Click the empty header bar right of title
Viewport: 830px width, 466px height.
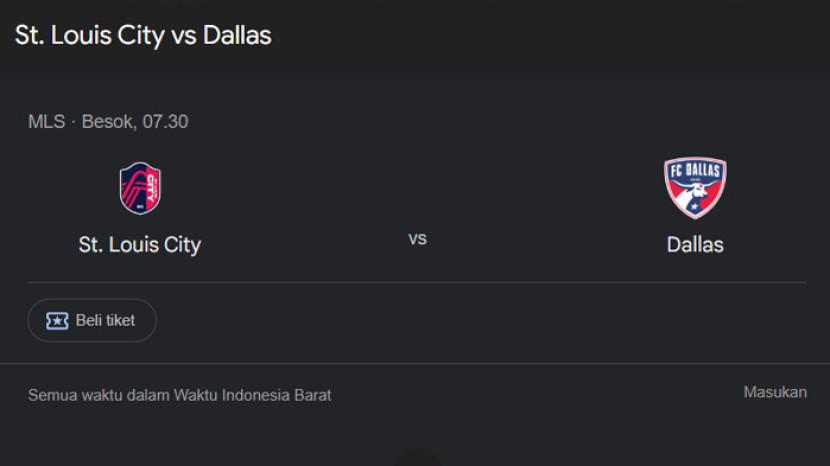click(550, 35)
